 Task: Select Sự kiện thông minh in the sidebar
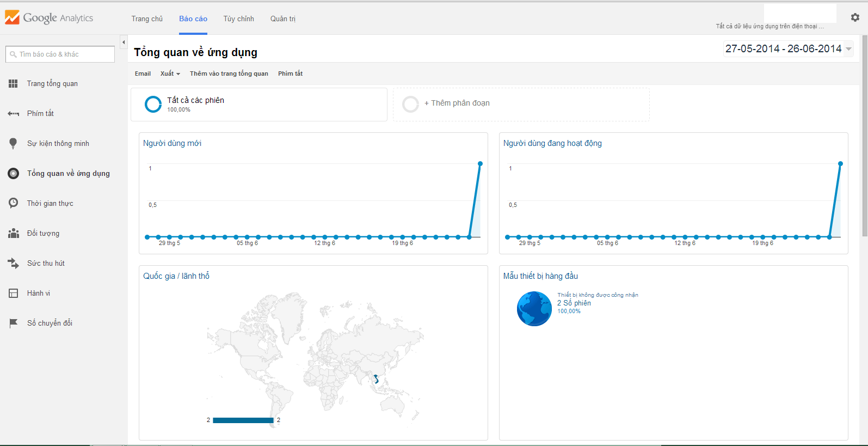58,143
